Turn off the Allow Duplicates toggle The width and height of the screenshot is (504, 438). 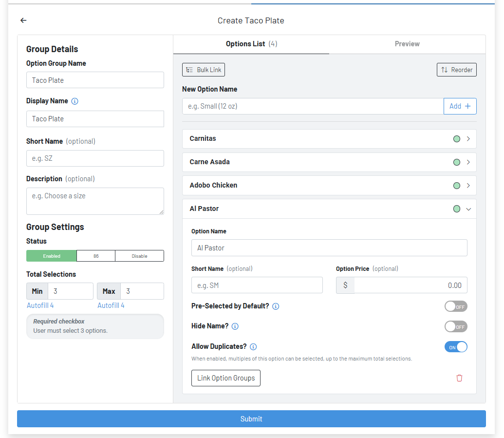[456, 346]
